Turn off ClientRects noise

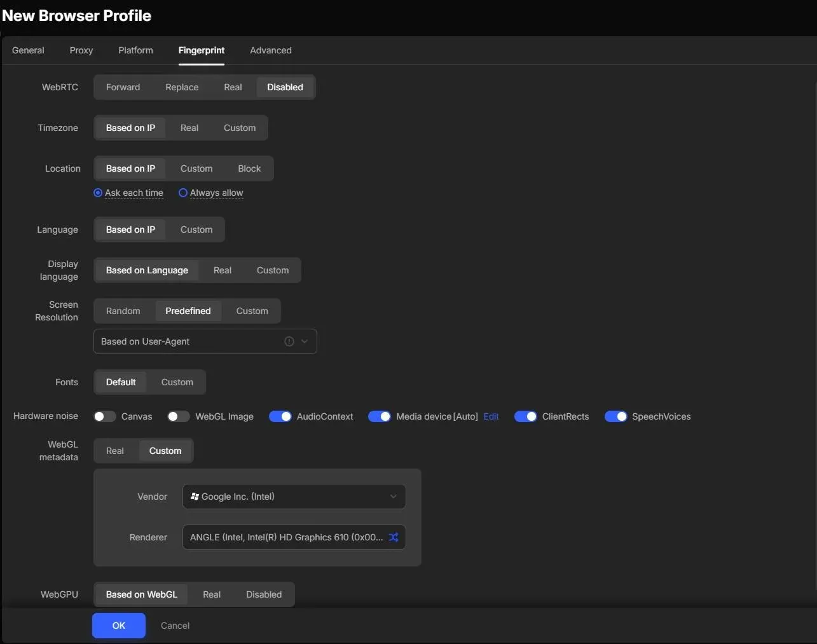(x=526, y=416)
